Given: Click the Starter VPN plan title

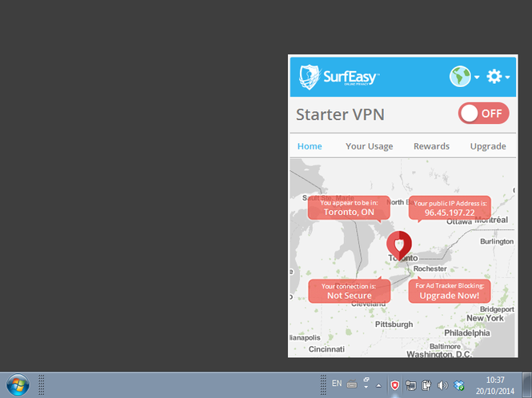Looking at the screenshot, I should point(340,114).
